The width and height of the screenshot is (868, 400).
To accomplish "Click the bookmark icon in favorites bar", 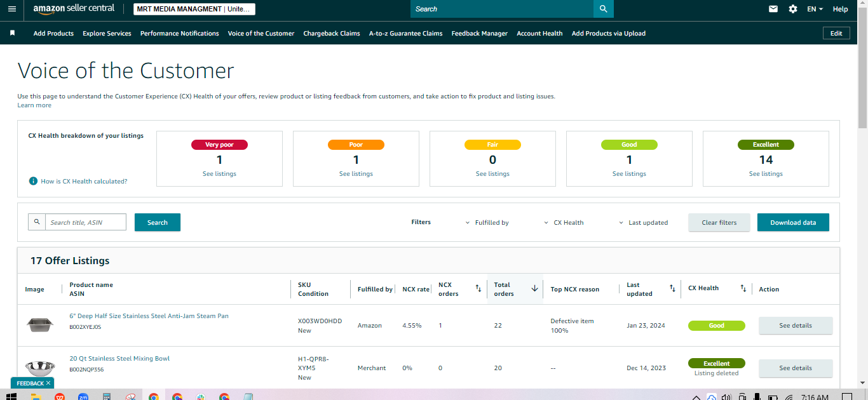I will [12, 33].
